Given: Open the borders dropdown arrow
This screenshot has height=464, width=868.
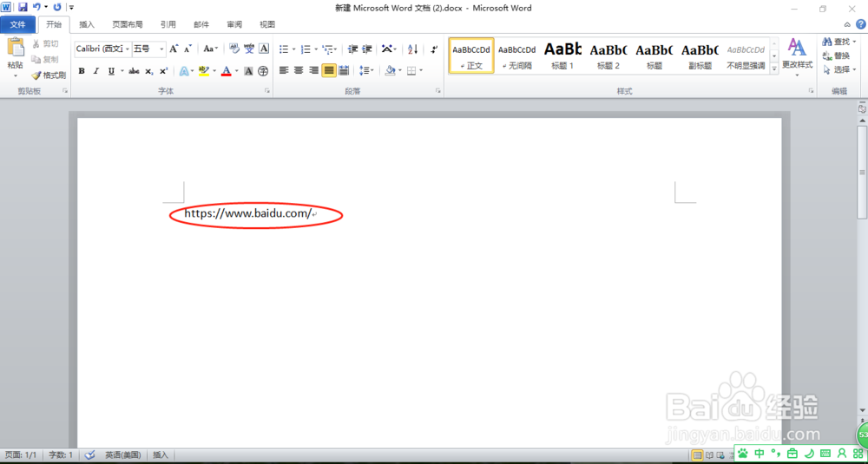Looking at the screenshot, I should click(x=421, y=70).
